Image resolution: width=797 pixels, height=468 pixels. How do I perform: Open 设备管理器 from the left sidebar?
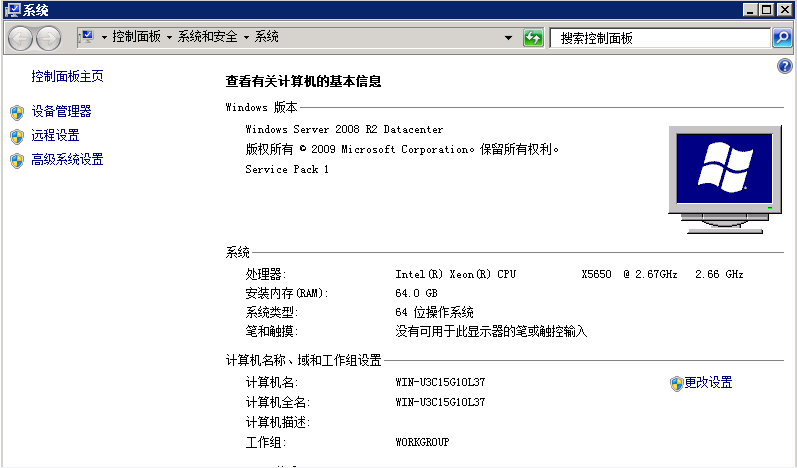tap(61, 112)
